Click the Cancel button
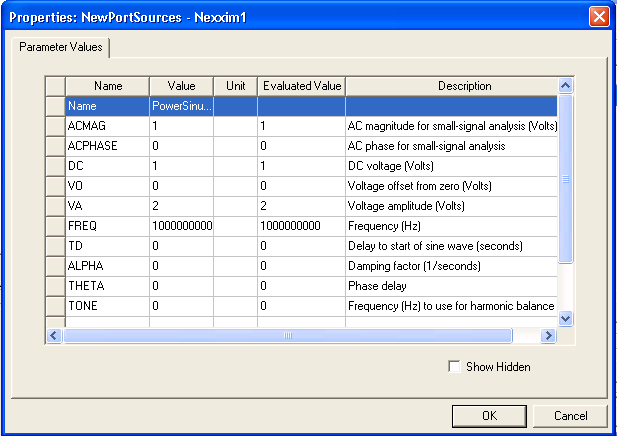 [570, 415]
